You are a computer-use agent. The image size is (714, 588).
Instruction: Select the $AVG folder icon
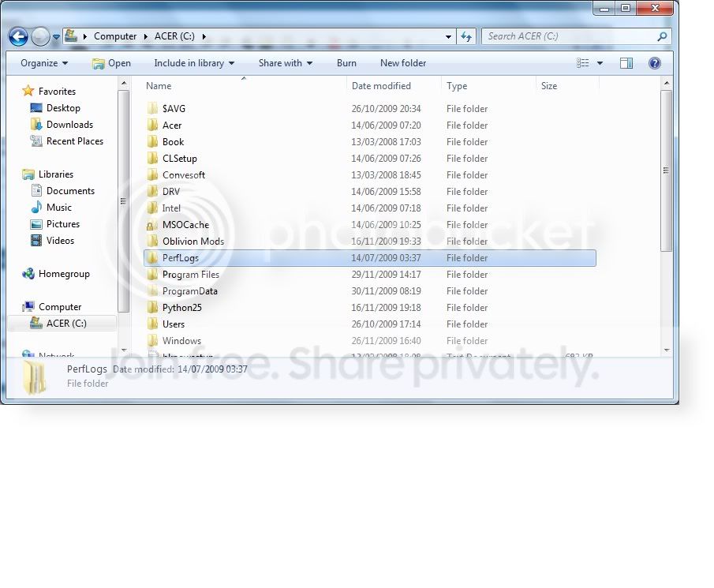coord(152,108)
